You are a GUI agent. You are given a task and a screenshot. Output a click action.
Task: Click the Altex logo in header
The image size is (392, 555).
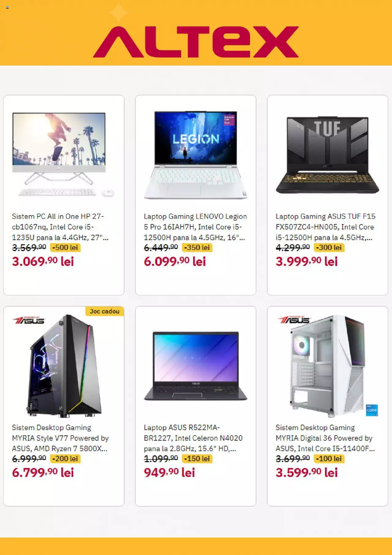coord(196,42)
